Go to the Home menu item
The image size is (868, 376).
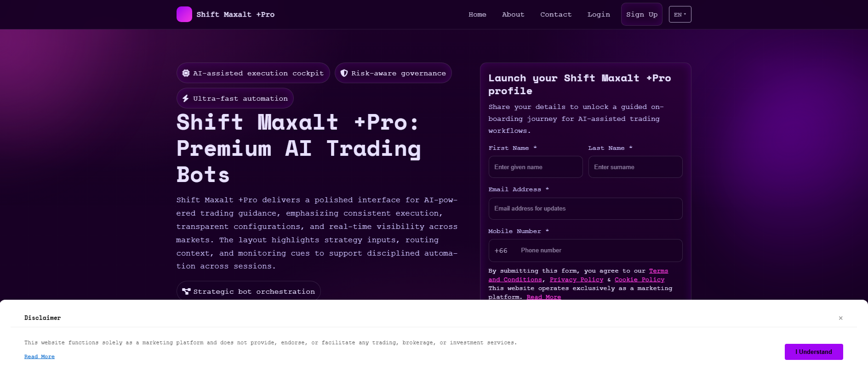(477, 15)
